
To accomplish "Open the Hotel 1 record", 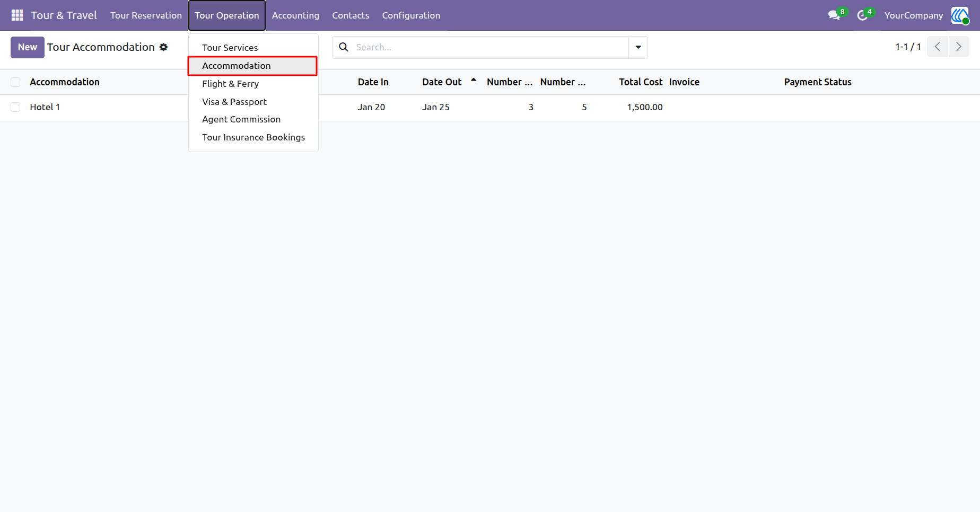I will point(45,107).
